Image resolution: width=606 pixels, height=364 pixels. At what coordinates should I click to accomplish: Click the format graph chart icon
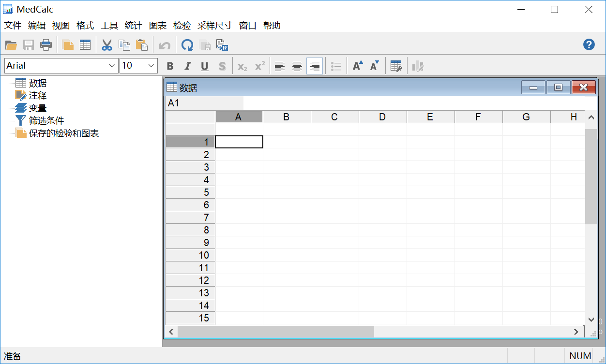point(418,66)
